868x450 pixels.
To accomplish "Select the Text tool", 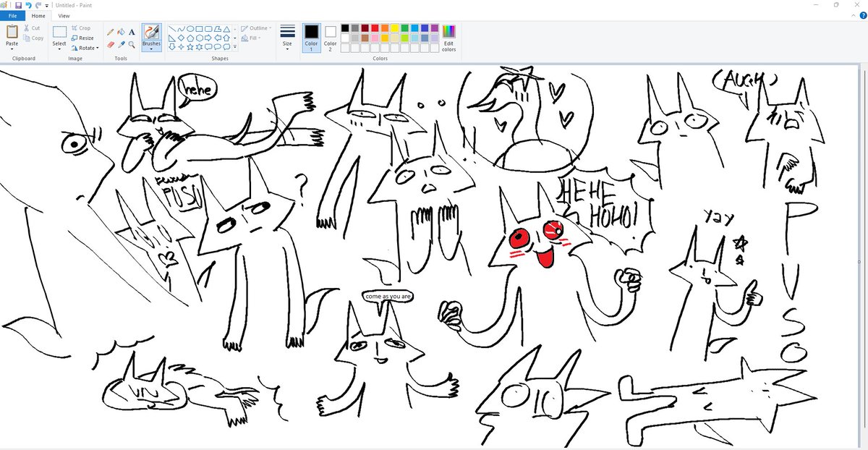I will point(132,32).
